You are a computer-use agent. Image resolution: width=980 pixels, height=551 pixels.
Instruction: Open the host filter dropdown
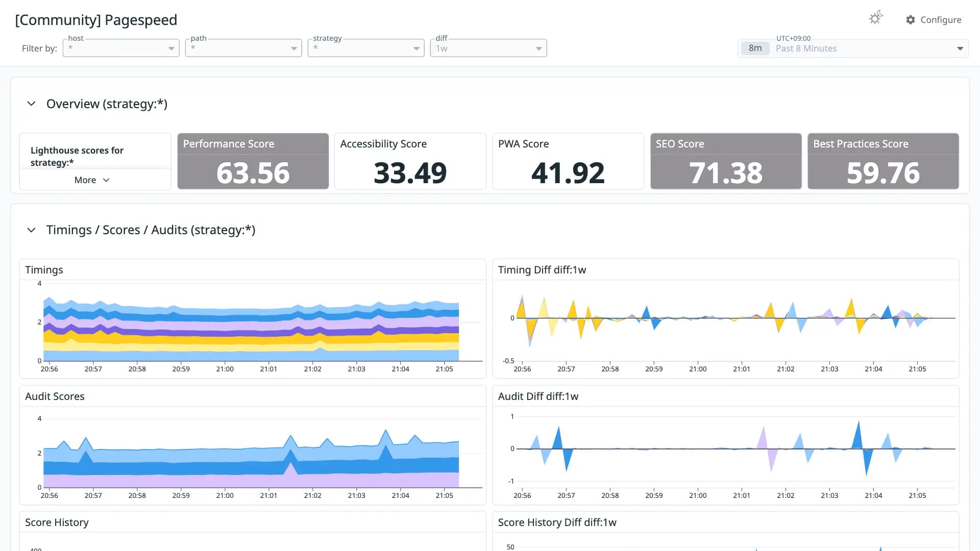tap(121, 48)
